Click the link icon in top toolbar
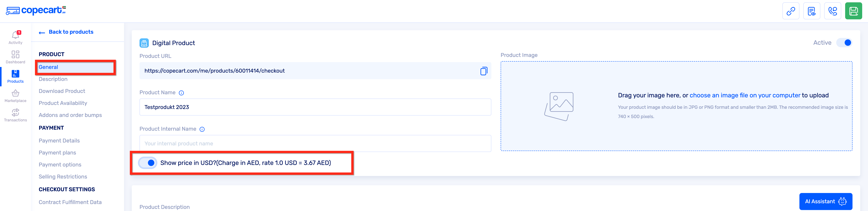The height and width of the screenshot is (211, 868). pos(790,11)
